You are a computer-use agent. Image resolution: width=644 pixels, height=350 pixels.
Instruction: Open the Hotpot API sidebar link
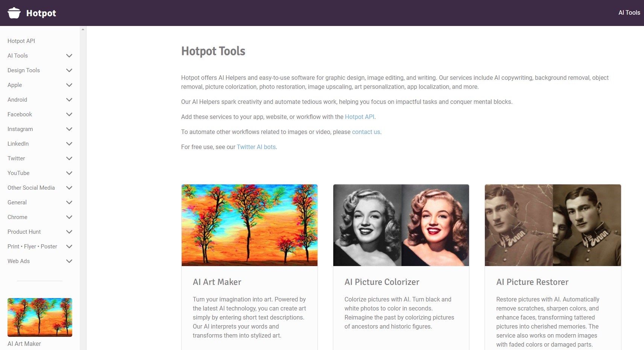(21, 41)
